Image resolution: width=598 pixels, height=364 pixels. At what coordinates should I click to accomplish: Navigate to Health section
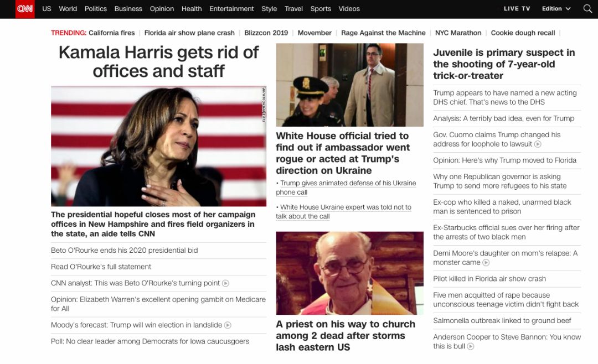pyautogui.click(x=192, y=8)
